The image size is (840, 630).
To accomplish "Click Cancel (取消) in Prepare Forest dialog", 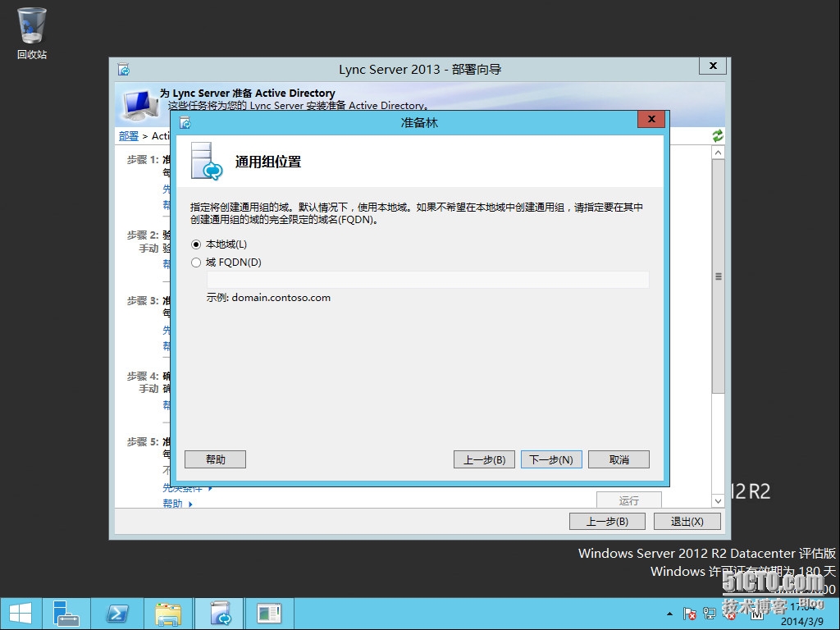I will click(619, 459).
